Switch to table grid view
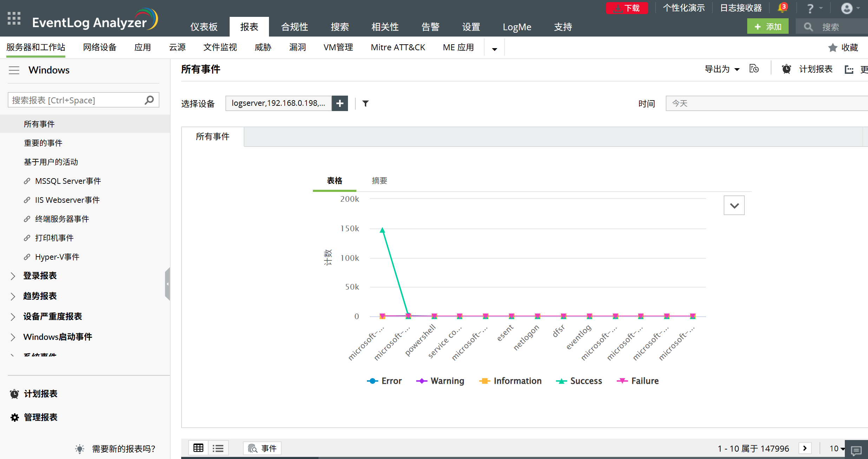Screen dimensions: 868x459 [x=198, y=448]
